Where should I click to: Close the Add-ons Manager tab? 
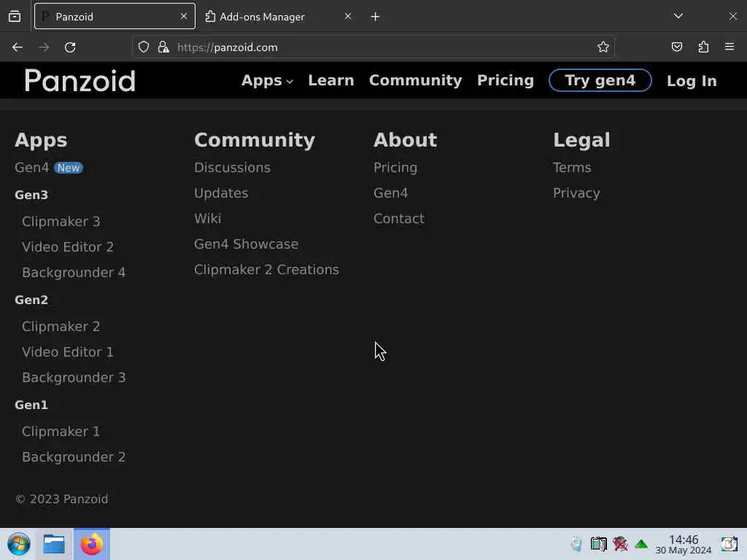click(x=348, y=17)
